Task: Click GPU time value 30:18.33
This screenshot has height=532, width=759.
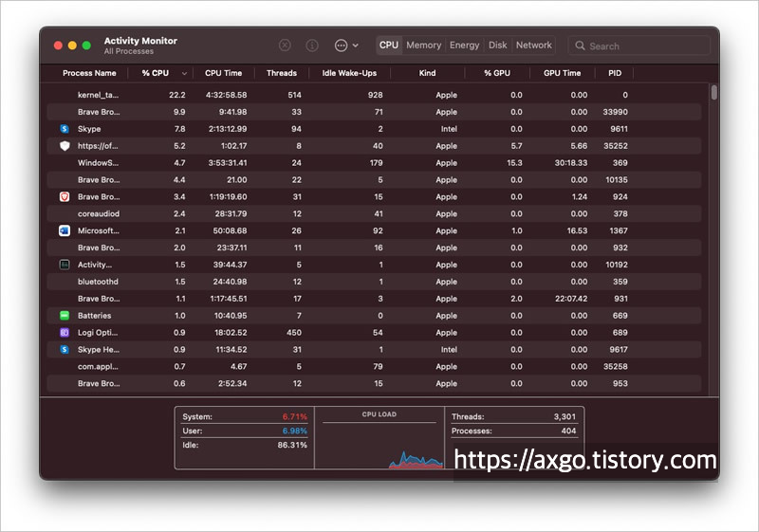Action: (x=571, y=162)
